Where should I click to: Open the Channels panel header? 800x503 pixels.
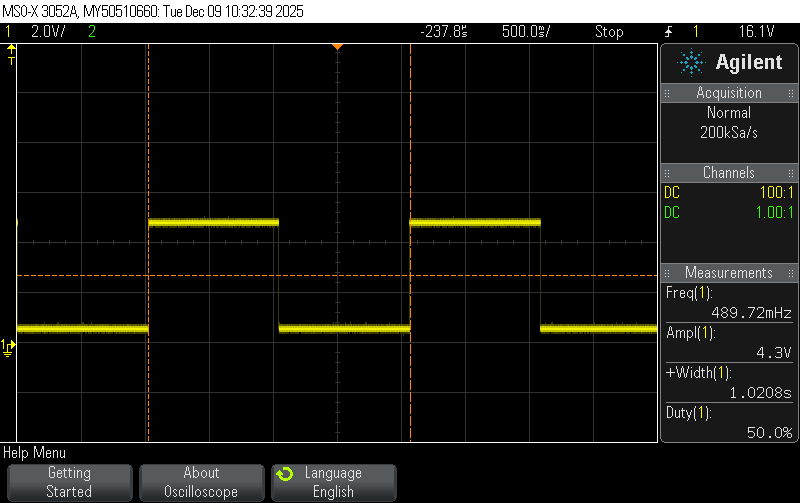(x=729, y=172)
